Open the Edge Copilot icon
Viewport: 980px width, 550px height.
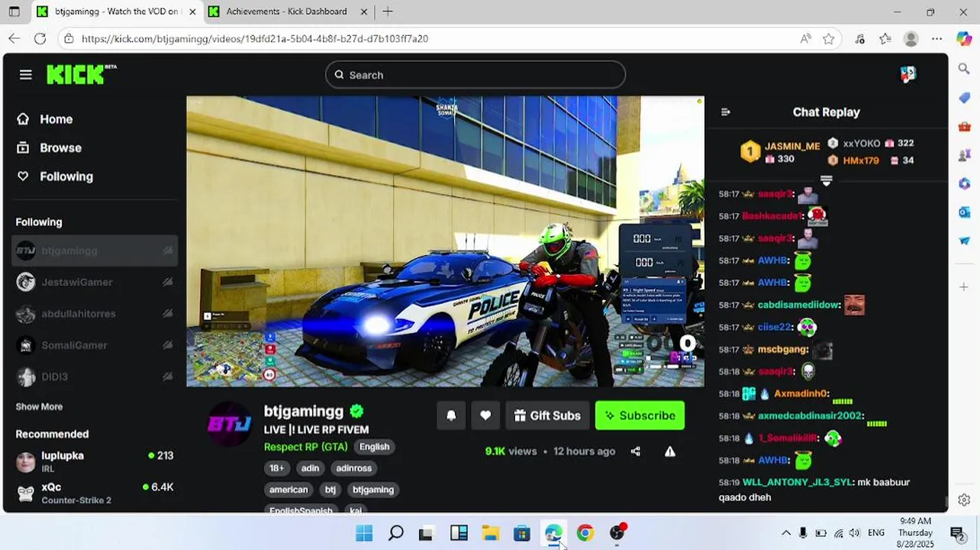(x=964, y=38)
